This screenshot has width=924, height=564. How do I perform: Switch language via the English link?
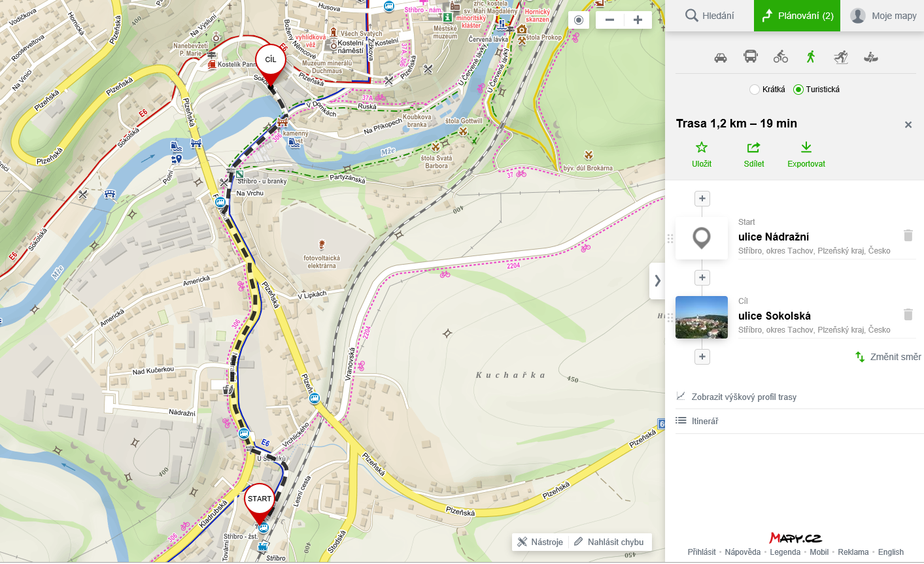(891, 552)
